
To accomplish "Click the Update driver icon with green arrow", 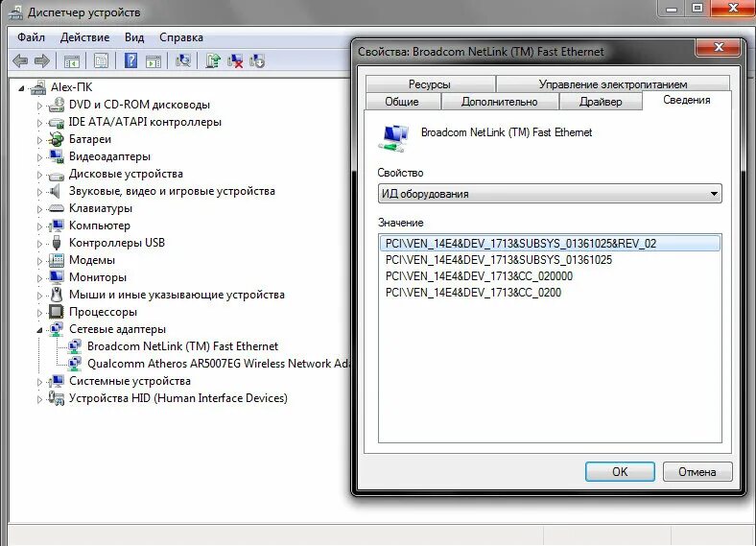I will (213, 60).
